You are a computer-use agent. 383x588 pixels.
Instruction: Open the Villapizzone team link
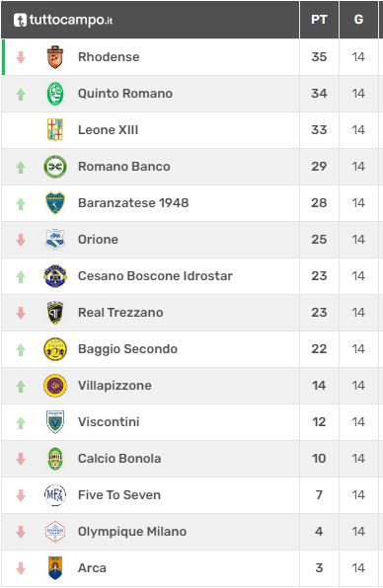click(x=115, y=386)
